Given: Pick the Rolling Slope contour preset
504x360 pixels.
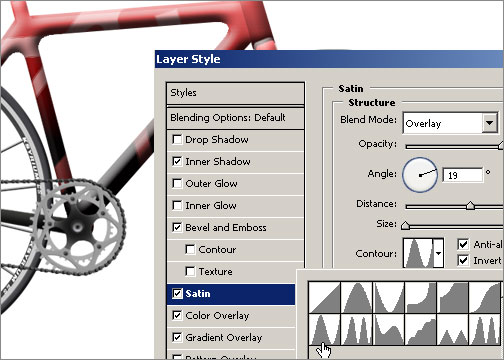Looking at the screenshot, I should point(389,329).
